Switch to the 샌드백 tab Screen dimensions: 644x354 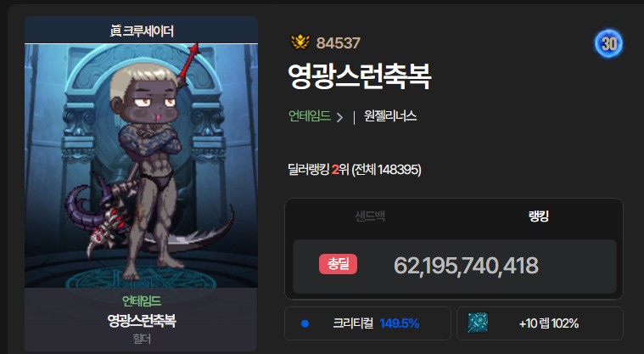tap(370, 216)
